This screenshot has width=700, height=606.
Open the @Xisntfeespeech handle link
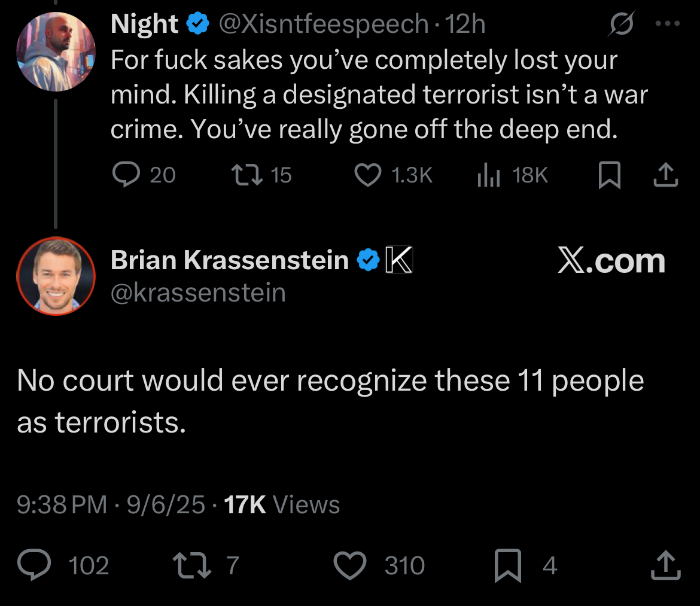[x=323, y=24]
